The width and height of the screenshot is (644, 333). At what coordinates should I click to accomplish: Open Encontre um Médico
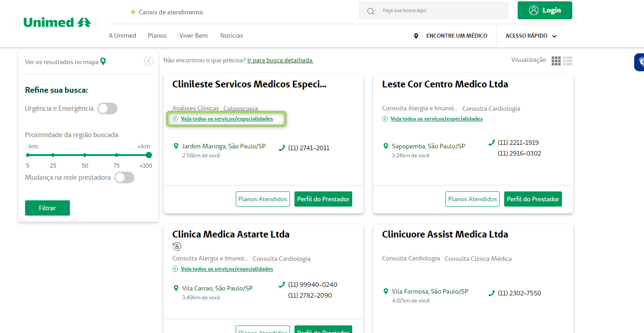point(457,36)
